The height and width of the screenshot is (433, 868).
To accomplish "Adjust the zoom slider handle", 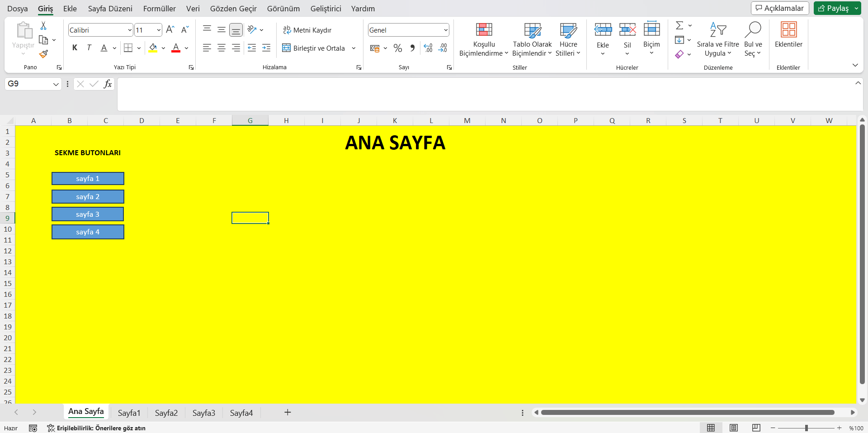I will [806, 428].
